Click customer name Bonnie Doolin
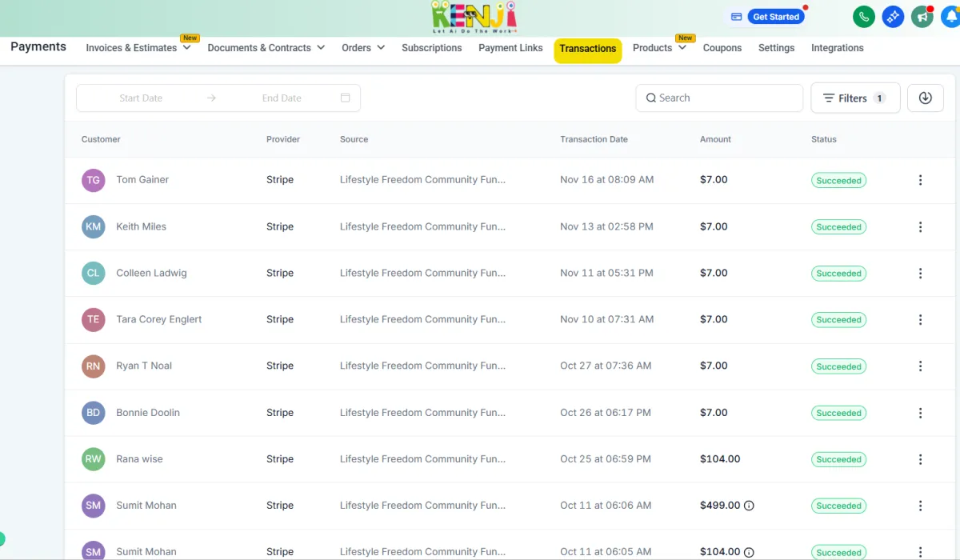Image resolution: width=960 pixels, height=560 pixels. click(x=148, y=413)
